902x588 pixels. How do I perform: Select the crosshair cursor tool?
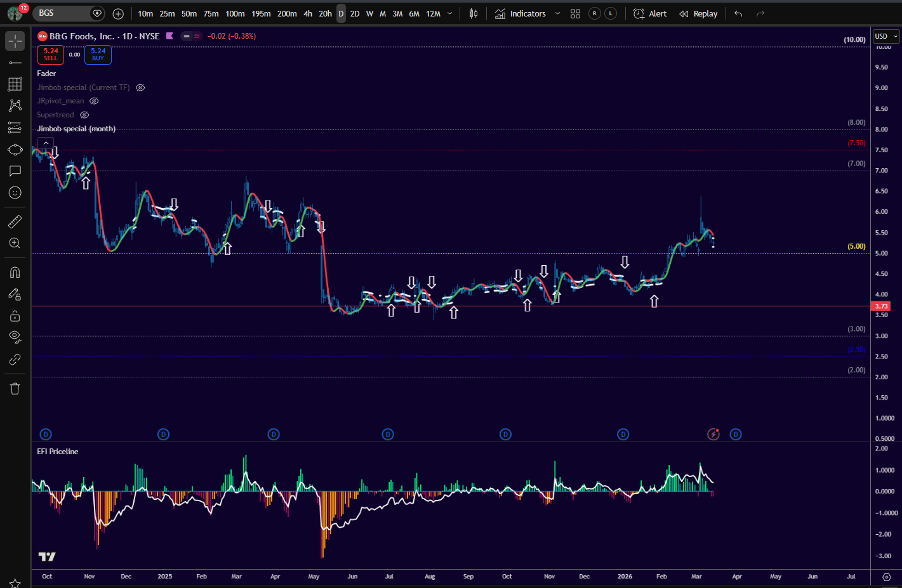coord(15,41)
